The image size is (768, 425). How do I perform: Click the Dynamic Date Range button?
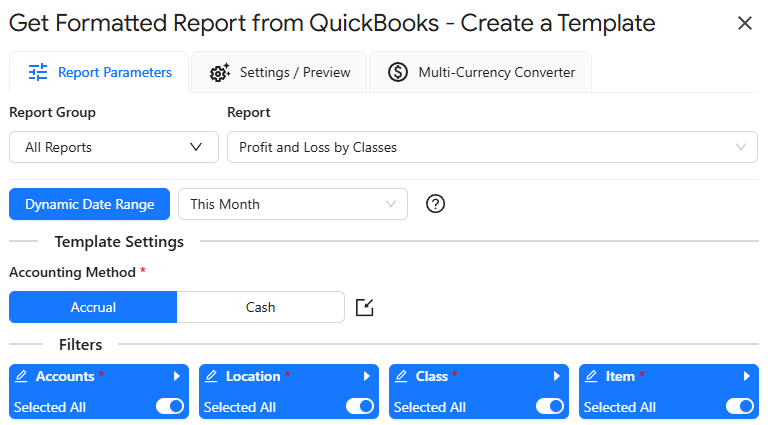point(90,204)
